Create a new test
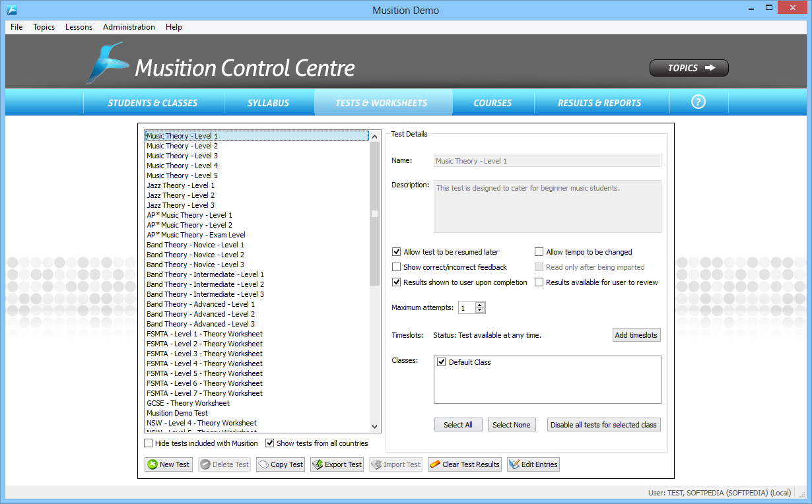Screen dimensions: 812x504 click(x=169, y=464)
